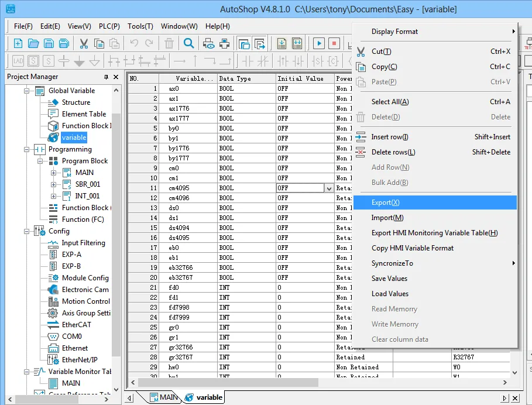Click the pin icon on Project Manager
The width and height of the screenshot is (532, 405).
tap(106, 77)
